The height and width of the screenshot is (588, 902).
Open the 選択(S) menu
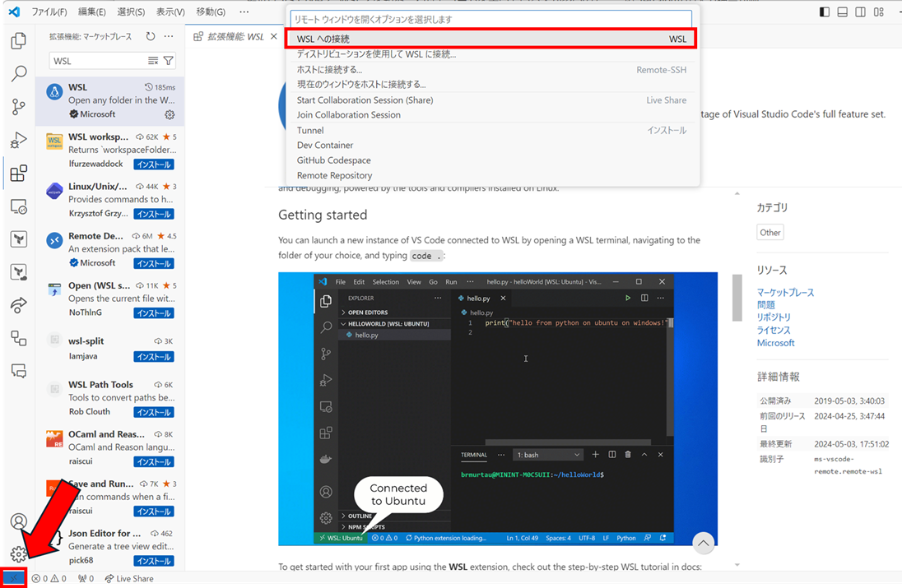pyautogui.click(x=131, y=12)
